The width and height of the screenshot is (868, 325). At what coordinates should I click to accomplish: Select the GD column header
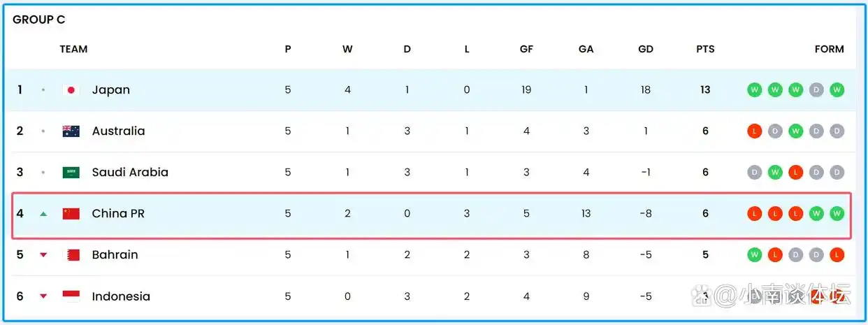pyautogui.click(x=646, y=49)
